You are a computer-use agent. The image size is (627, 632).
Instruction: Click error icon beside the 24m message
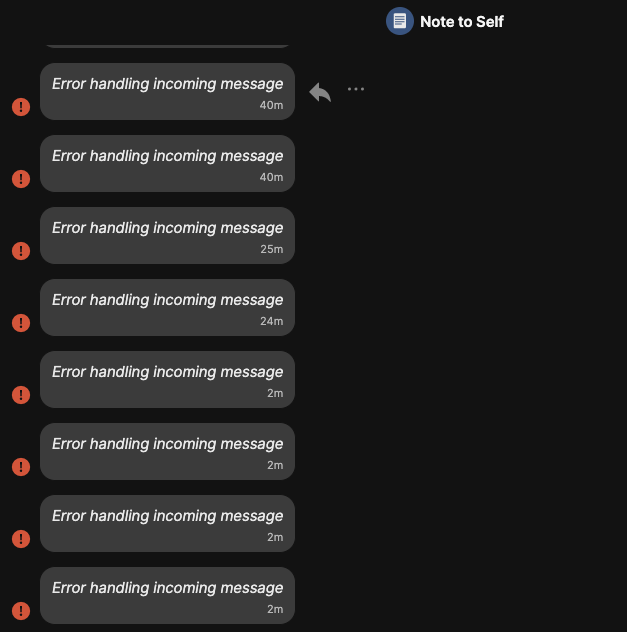point(21,323)
